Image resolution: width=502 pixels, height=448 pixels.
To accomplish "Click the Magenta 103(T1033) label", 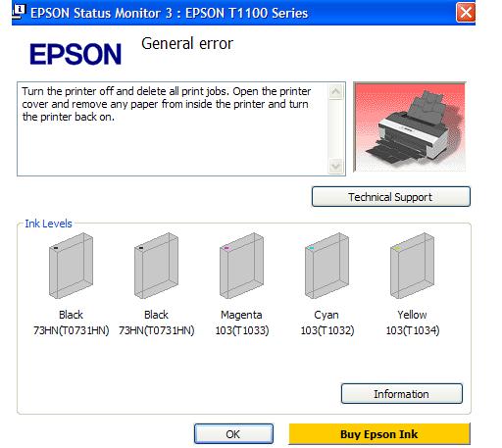I will pos(242,323).
